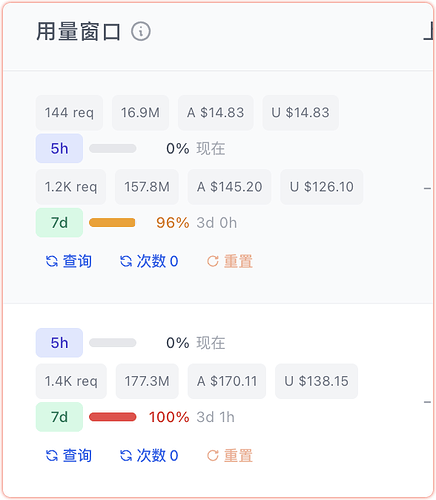436x500 pixels.
Task: Click the orange 7d progress bar at 96%
Action: click(x=112, y=223)
